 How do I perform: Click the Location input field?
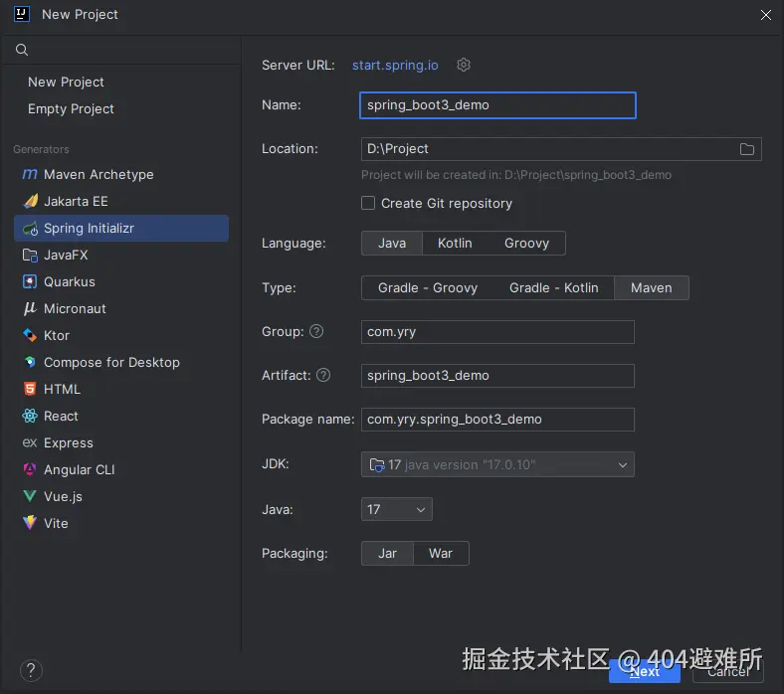tap(561, 149)
